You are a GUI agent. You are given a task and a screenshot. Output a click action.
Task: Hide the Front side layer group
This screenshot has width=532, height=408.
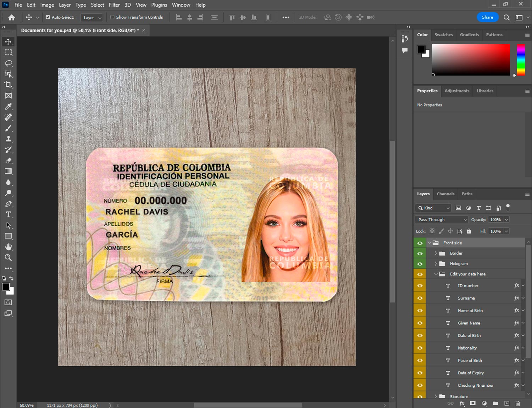[x=420, y=243]
